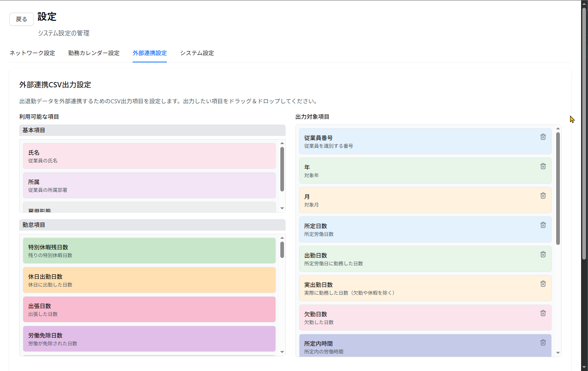The width and height of the screenshot is (588, 371).
Task: Click output items list scroll-down arrow
Action: pos(558,353)
